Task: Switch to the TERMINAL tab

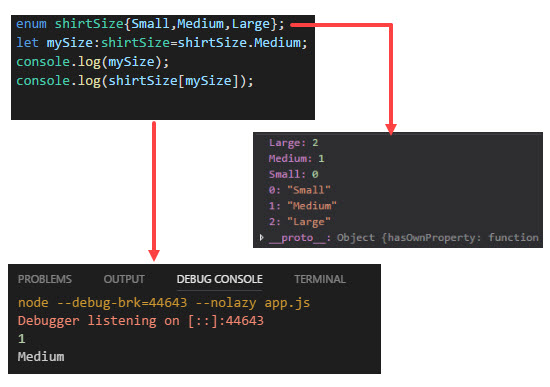Action: click(320, 279)
